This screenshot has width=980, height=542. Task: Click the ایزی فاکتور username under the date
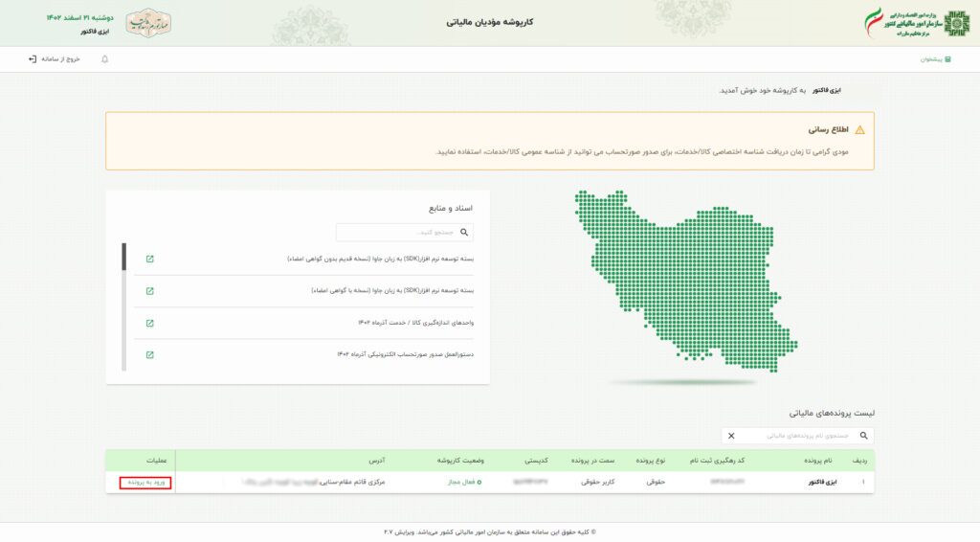pos(95,32)
